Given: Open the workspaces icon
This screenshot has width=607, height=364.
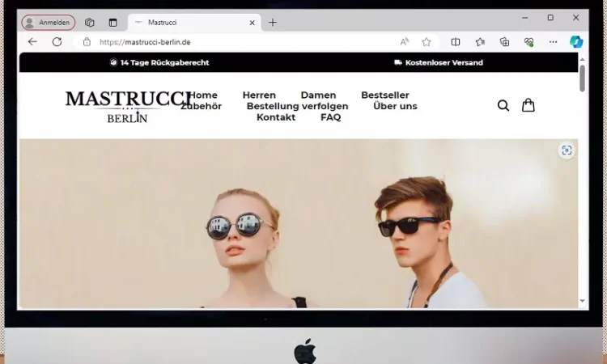Looking at the screenshot, I should [x=89, y=23].
